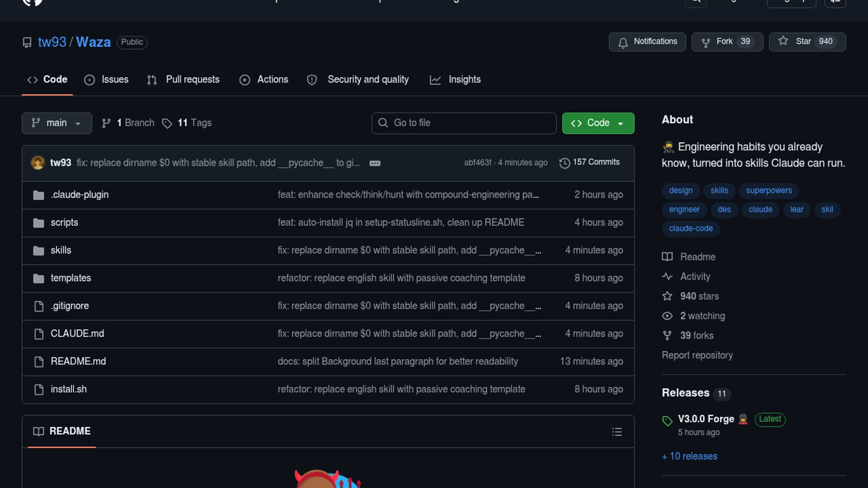The image size is (868, 488).
Task: Open the Issues tab
Action: click(107, 80)
